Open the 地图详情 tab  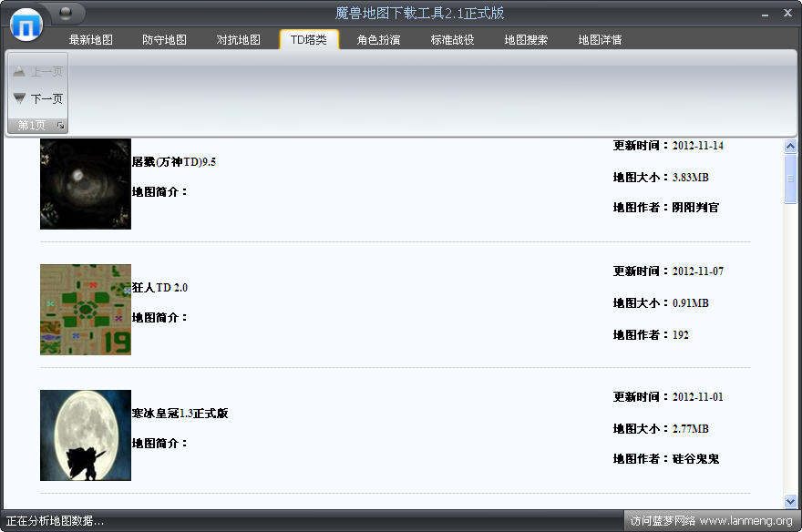click(600, 39)
